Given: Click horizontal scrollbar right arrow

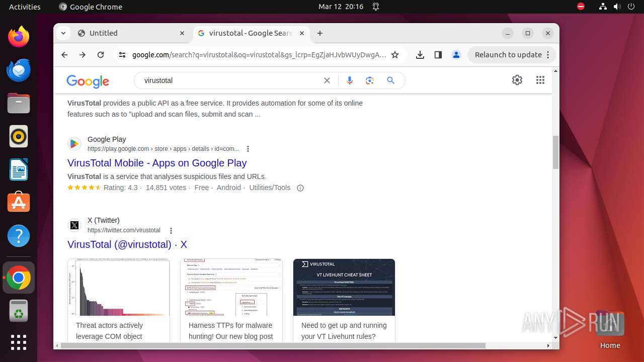Looking at the screenshot, I should tap(549, 346).
